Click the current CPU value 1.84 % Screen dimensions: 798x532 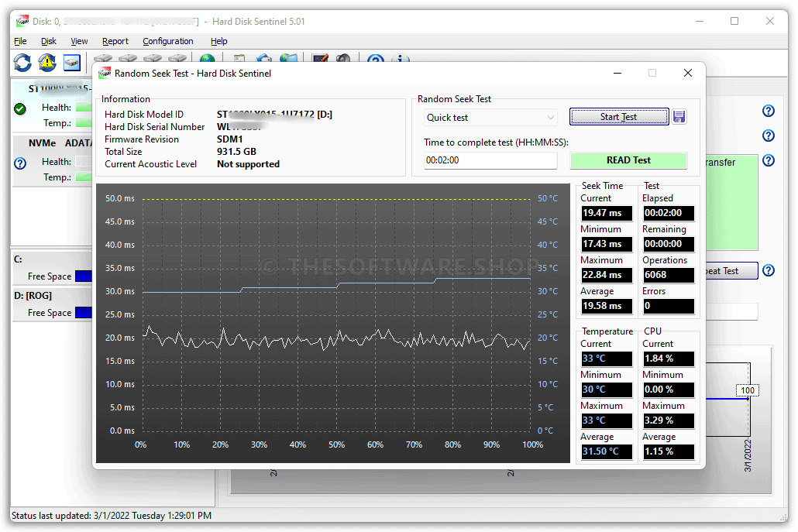click(668, 359)
